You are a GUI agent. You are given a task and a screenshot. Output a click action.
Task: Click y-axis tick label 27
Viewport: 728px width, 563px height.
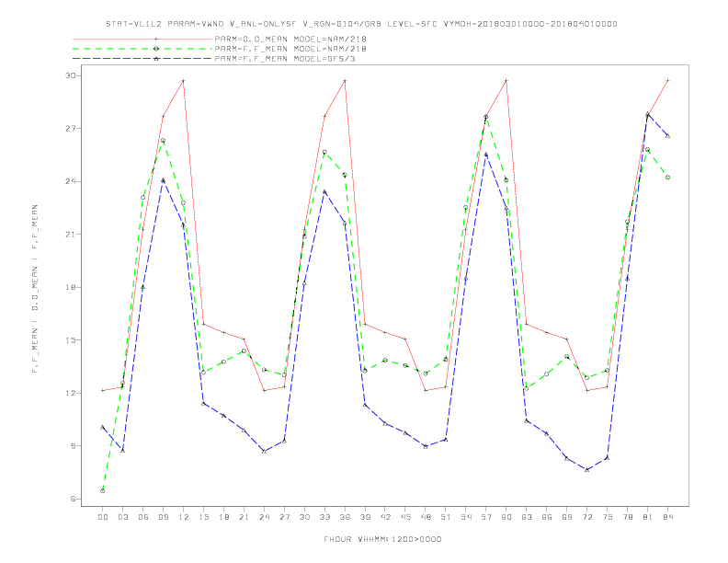70,129
